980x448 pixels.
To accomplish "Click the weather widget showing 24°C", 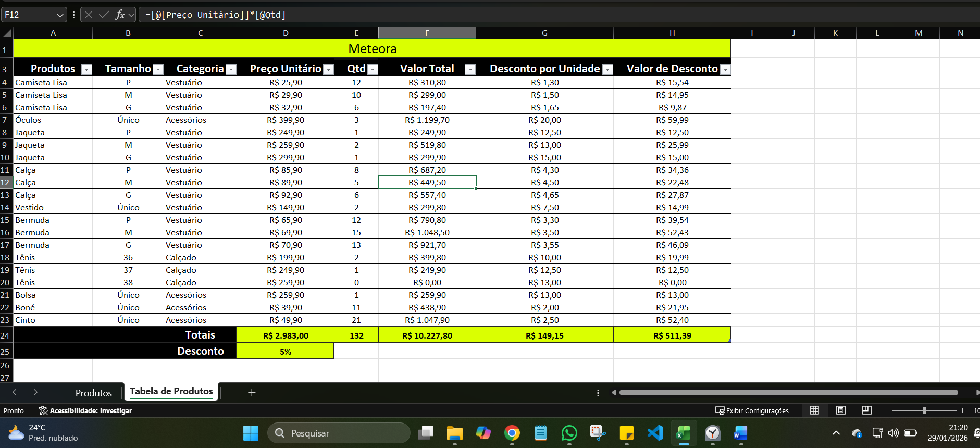I will coord(43,433).
